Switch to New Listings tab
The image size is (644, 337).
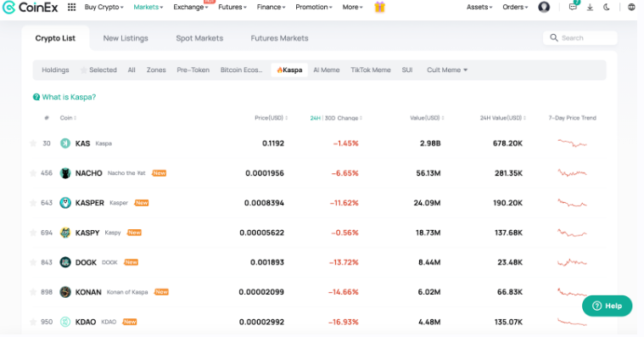[x=126, y=38]
